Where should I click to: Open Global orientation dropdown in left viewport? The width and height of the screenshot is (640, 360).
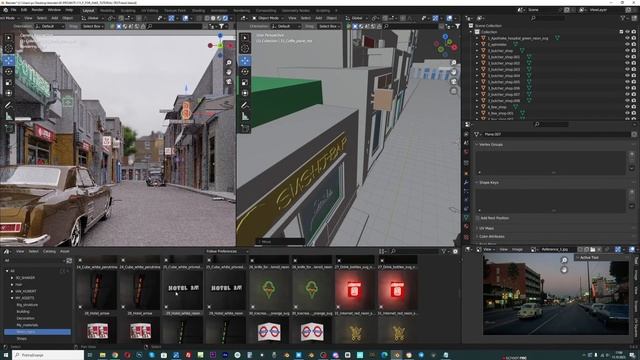pyautogui.click(x=93, y=18)
